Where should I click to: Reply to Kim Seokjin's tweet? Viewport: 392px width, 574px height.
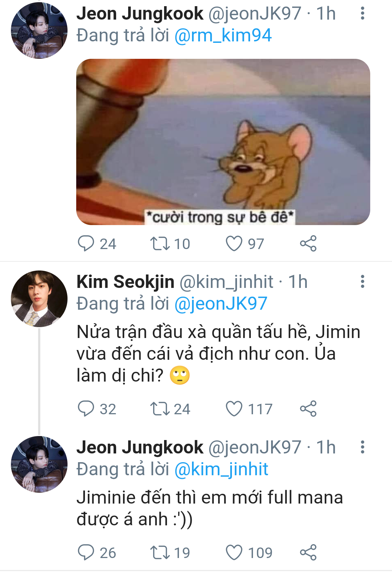coord(86,408)
